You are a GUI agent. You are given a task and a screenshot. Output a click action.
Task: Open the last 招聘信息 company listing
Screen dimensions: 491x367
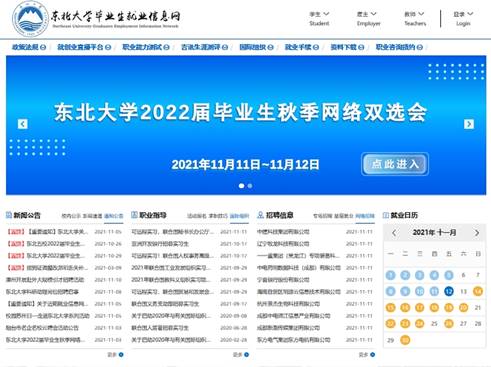tap(294, 340)
